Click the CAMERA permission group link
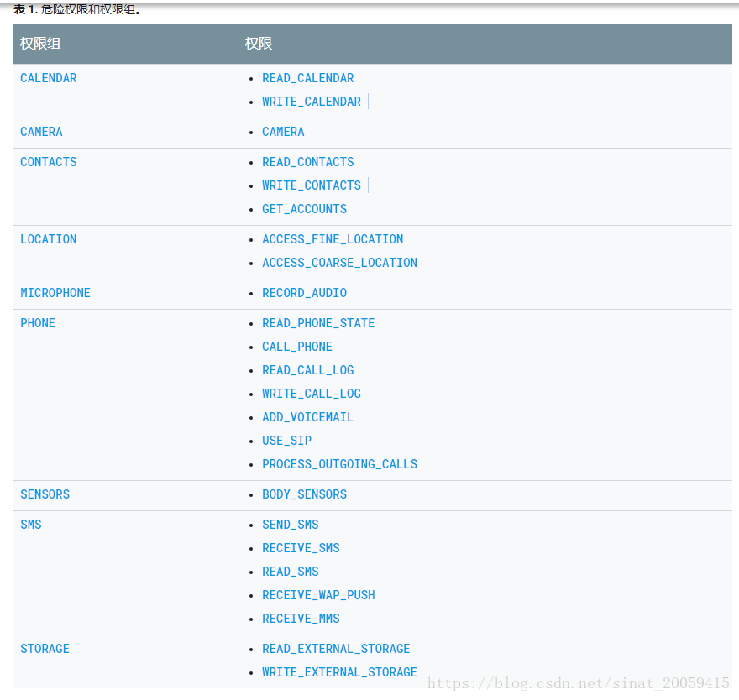Screen dimensions: 739x700 pos(41,132)
